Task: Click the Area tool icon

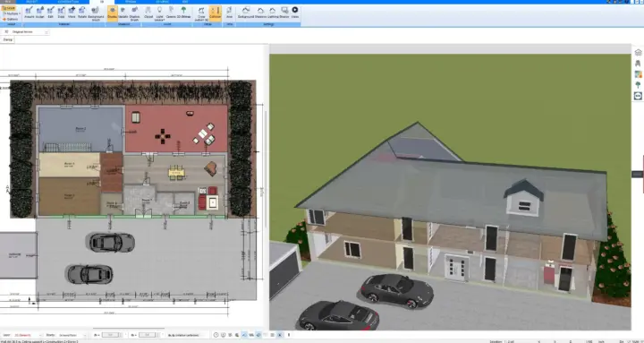Action: pos(229,13)
